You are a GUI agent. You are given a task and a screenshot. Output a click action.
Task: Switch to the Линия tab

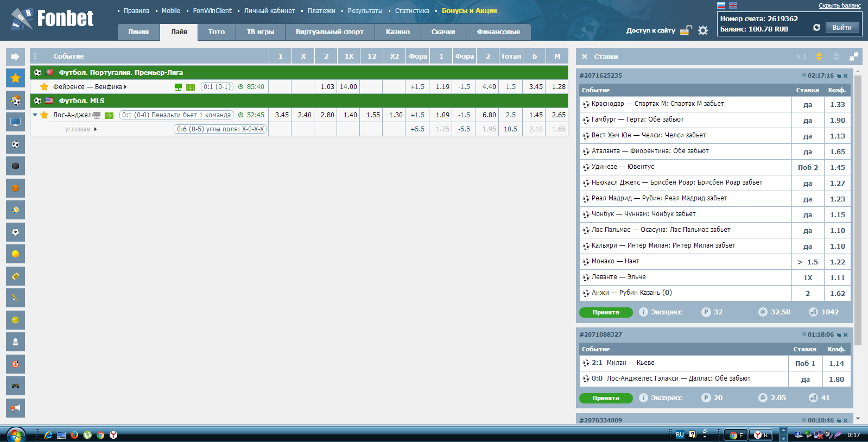138,32
